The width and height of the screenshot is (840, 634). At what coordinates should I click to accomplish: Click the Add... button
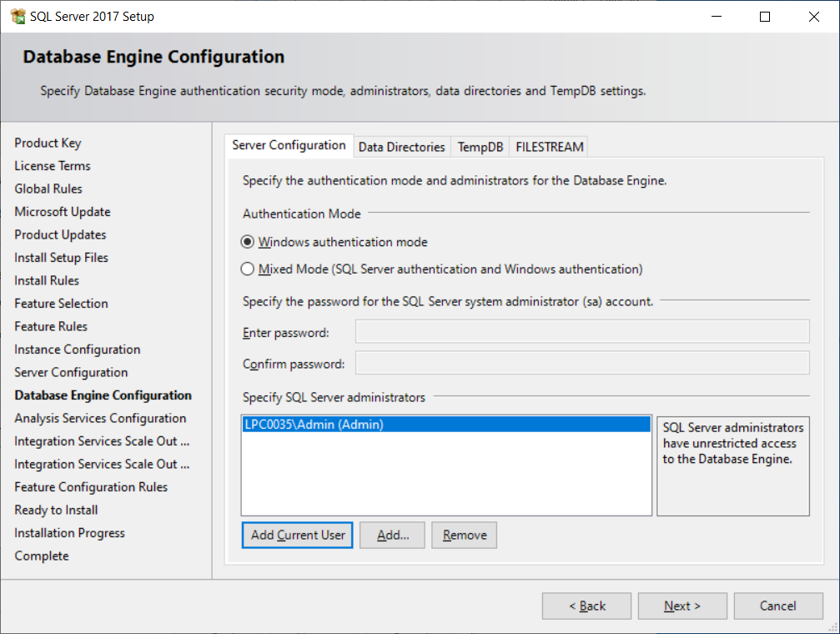(392, 536)
